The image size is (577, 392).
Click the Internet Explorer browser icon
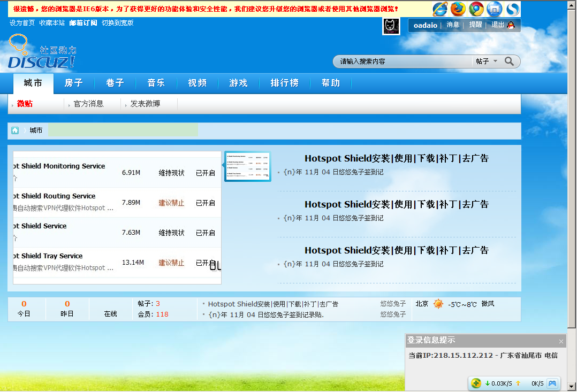[440, 9]
